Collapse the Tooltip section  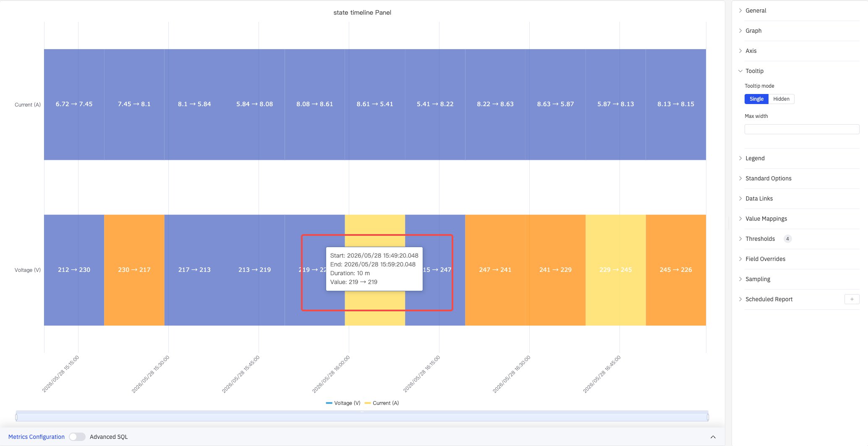[802, 71]
